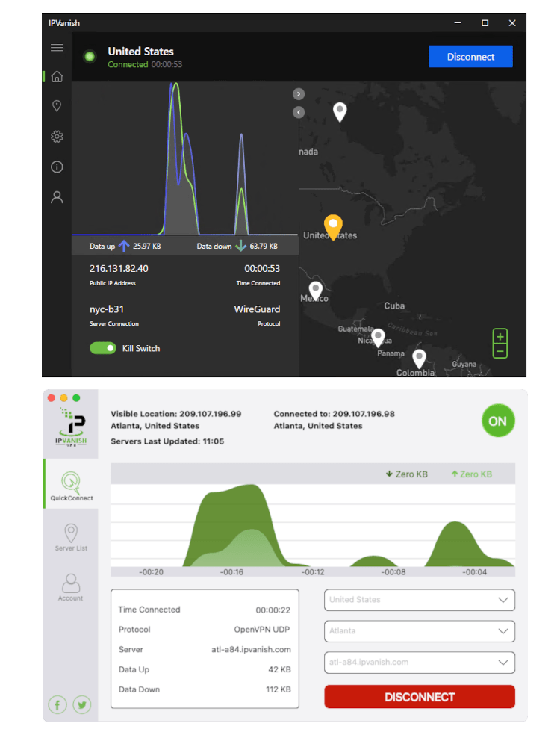Click Visible Location 209.107.196.99 text
Viewport: 560px width, 747px height.
tap(176, 414)
